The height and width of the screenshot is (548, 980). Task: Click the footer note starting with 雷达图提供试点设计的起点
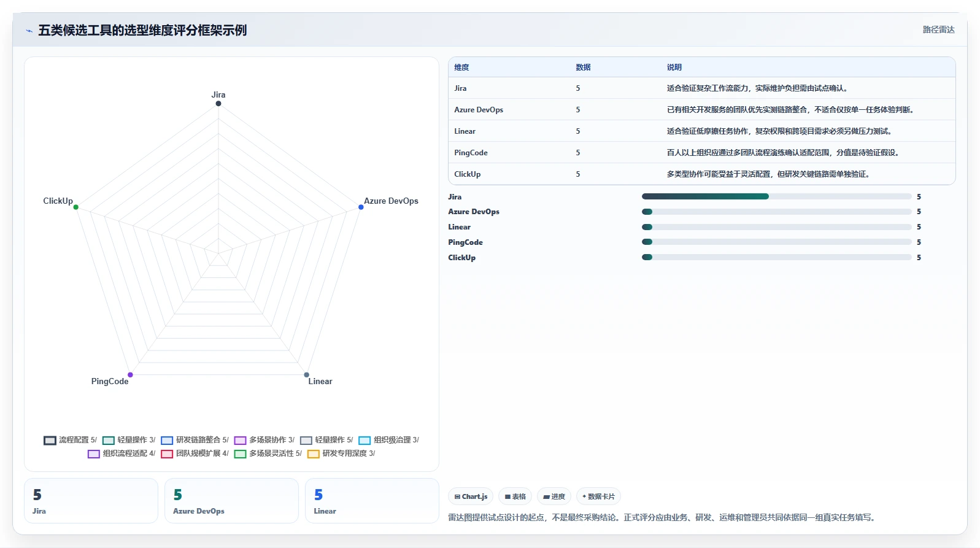coord(663,517)
